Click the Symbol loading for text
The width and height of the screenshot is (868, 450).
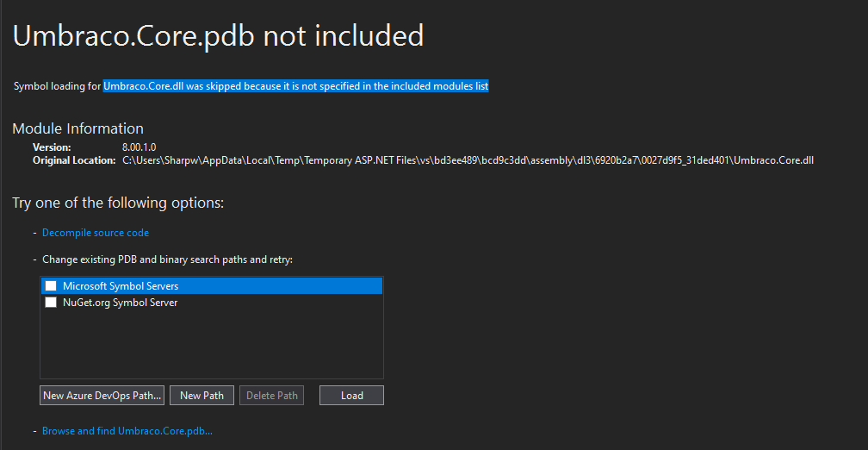57,86
